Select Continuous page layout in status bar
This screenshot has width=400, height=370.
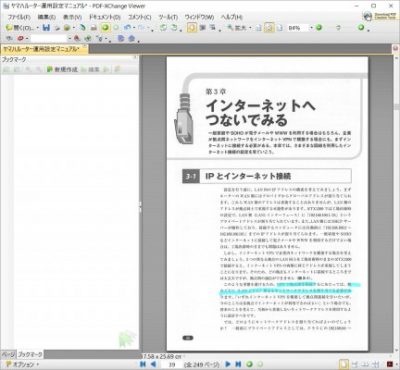pyautogui.click(x=355, y=364)
